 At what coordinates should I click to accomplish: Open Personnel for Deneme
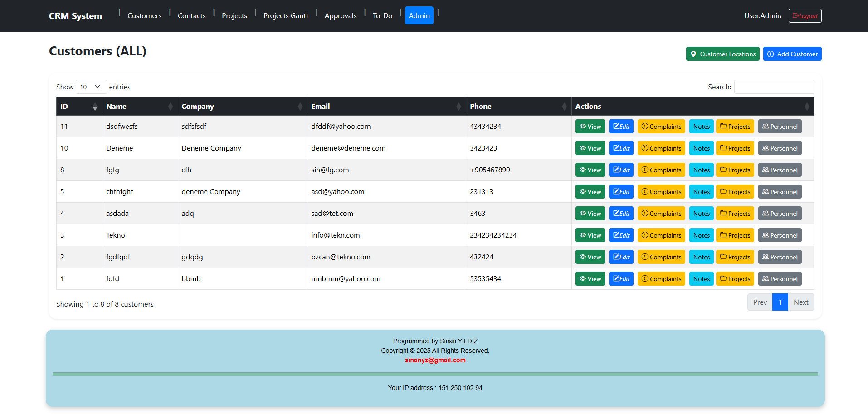coord(780,148)
